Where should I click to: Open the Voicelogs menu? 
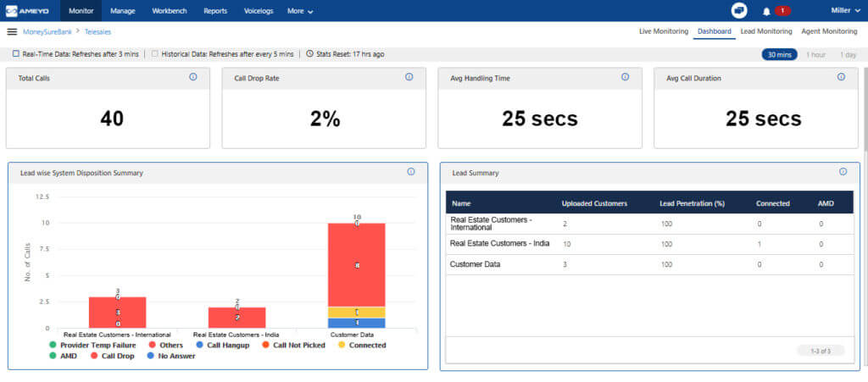259,11
